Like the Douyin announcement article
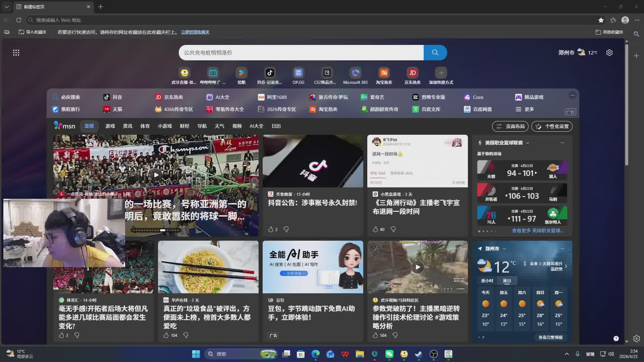 coord(271,229)
